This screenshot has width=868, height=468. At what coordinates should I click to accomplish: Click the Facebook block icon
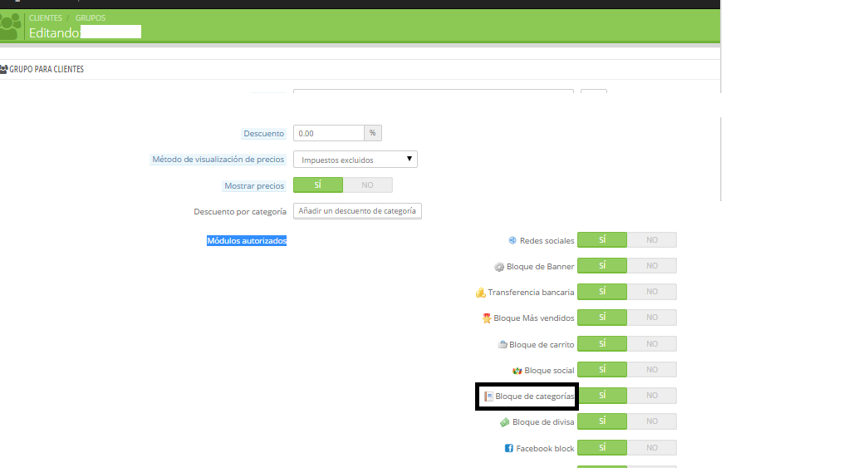(x=508, y=448)
